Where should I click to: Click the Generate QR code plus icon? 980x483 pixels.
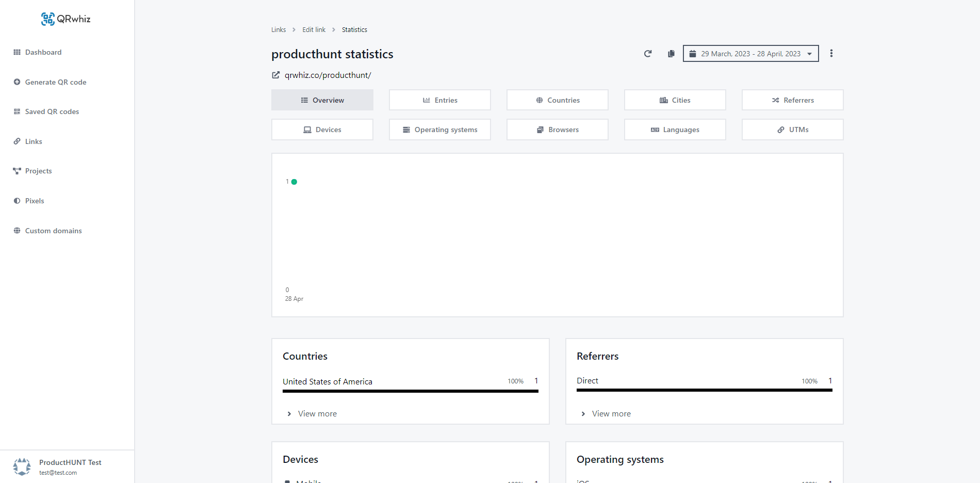17,82
